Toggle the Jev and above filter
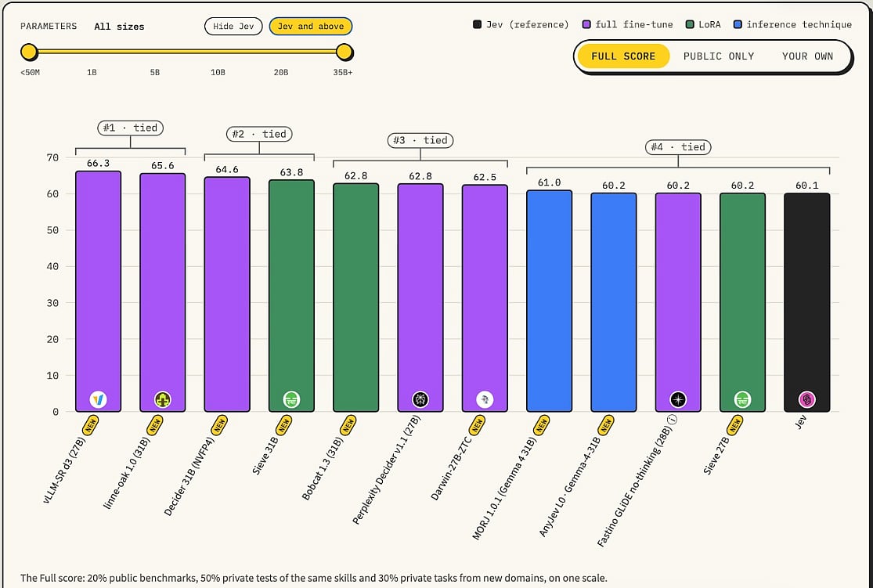Image resolution: width=873 pixels, height=588 pixels. tap(311, 26)
